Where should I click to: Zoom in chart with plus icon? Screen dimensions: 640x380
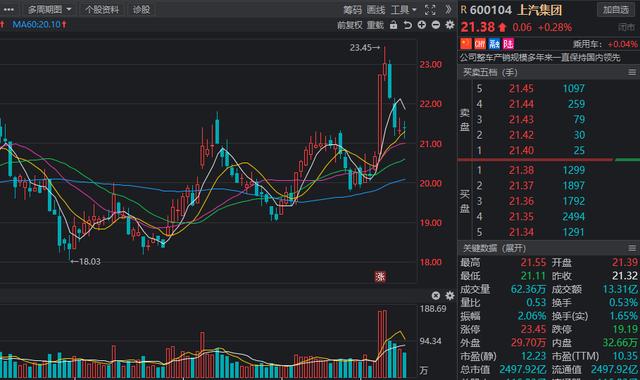(422, 25)
